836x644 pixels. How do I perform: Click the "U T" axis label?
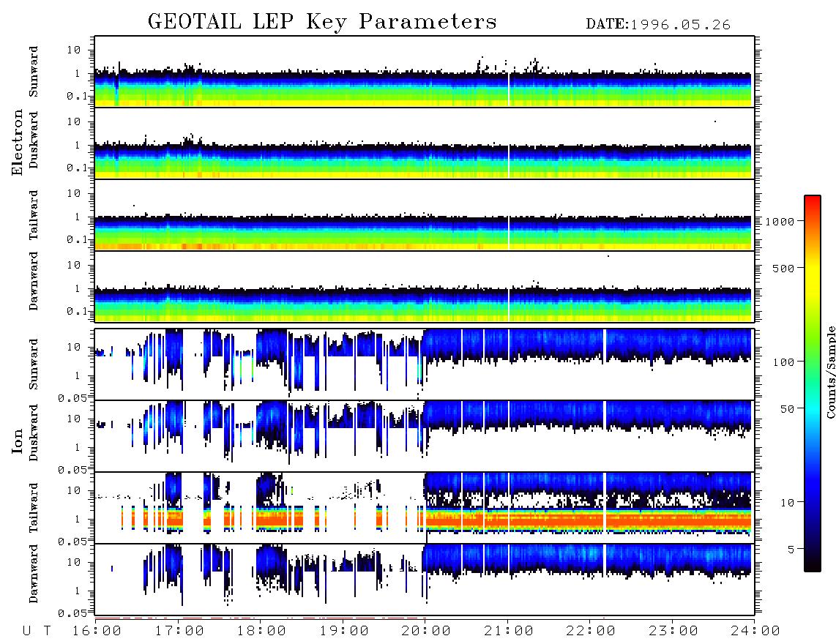(37, 632)
